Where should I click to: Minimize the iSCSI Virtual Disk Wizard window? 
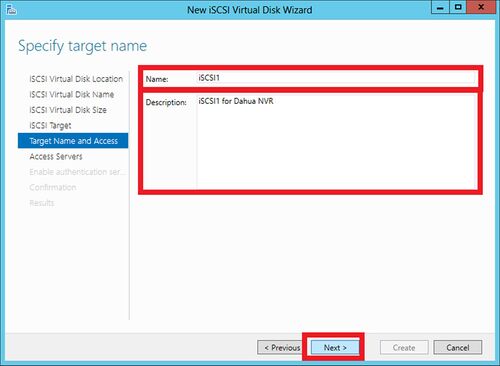click(440, 7)
